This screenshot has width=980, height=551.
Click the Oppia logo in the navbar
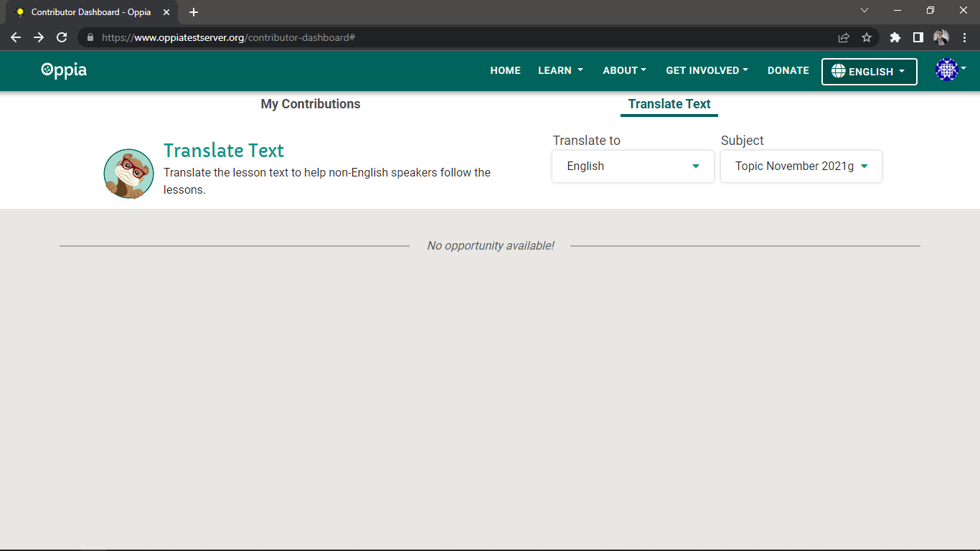tap(63, 70)
